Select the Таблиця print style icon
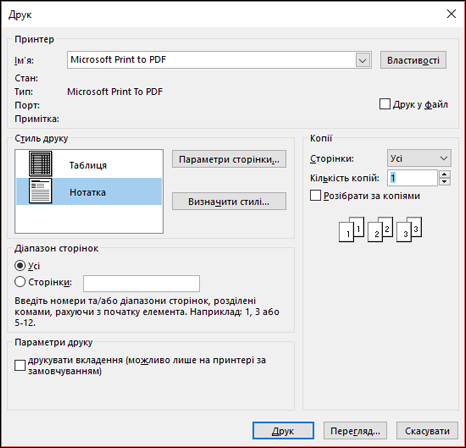 [40, 164]
